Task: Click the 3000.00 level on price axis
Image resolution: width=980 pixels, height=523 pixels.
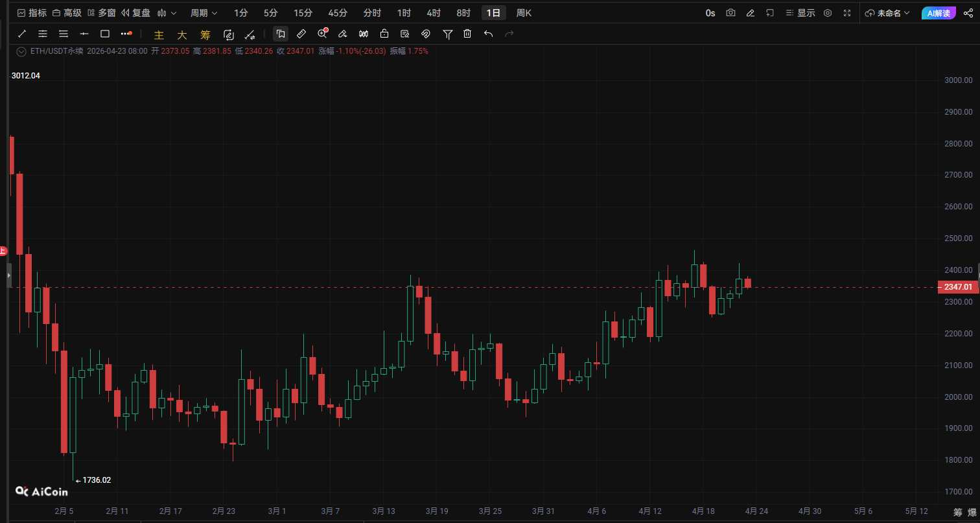Action: pos(959,80)
